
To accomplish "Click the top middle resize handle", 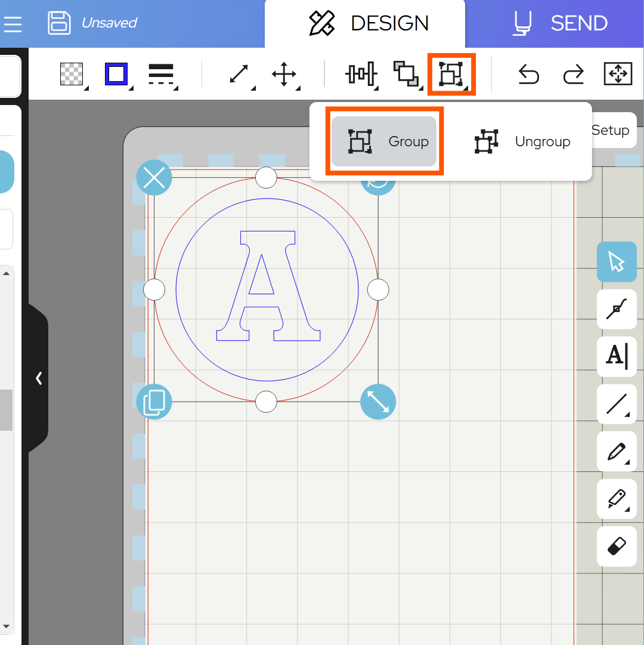I will click(267, 178).
